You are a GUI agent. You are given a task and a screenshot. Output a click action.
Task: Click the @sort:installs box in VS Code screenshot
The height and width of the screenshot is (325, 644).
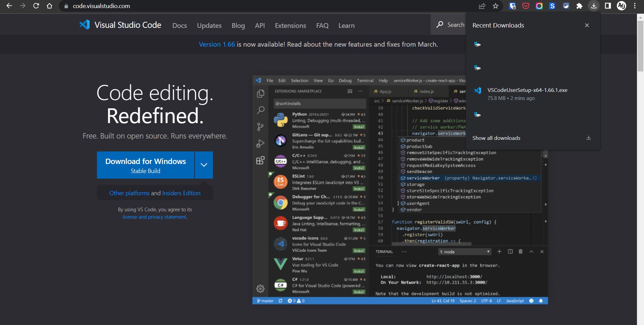(320, 103)
